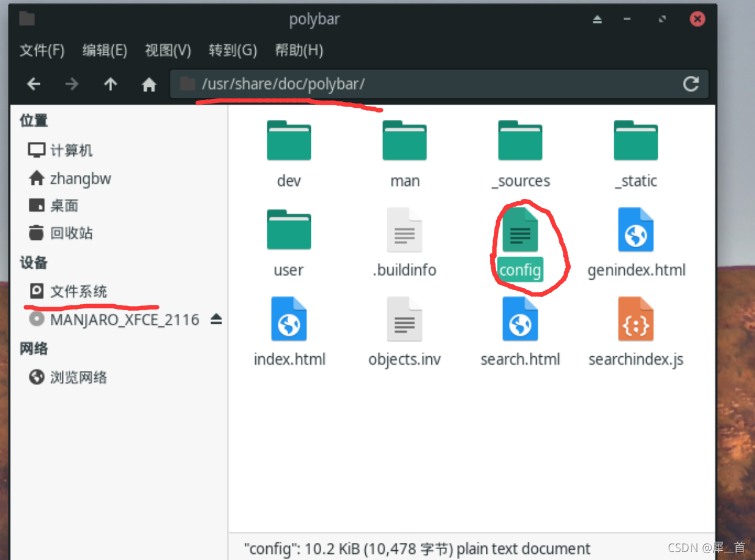Image resolution: width=755 pixels, height=560 pixels.
Task: Open the dev folder
Action: [x=288, y=141]
